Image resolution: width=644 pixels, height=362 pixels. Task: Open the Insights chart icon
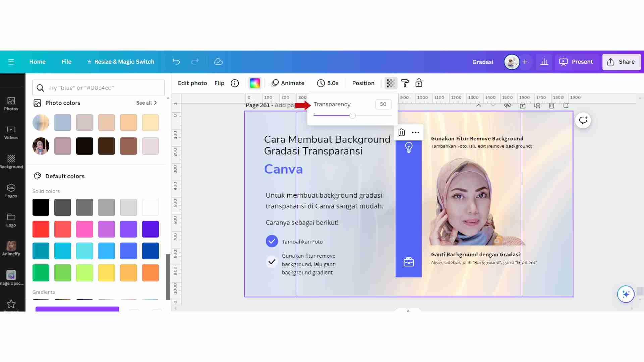coord(544,62)
